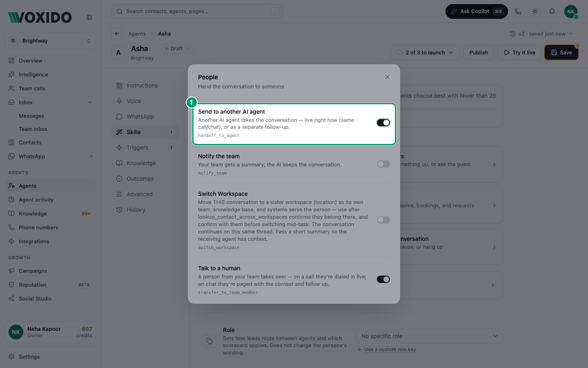The height and width of the screenshot is (368, 588).
Task: Open the Draft status dropdown
Action: point(178,49)
